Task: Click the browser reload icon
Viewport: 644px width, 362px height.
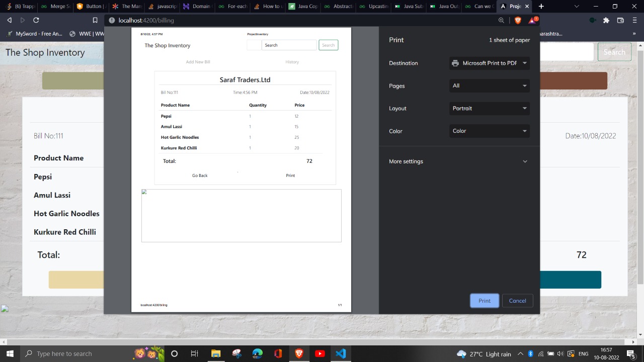Action: point(36,20)
